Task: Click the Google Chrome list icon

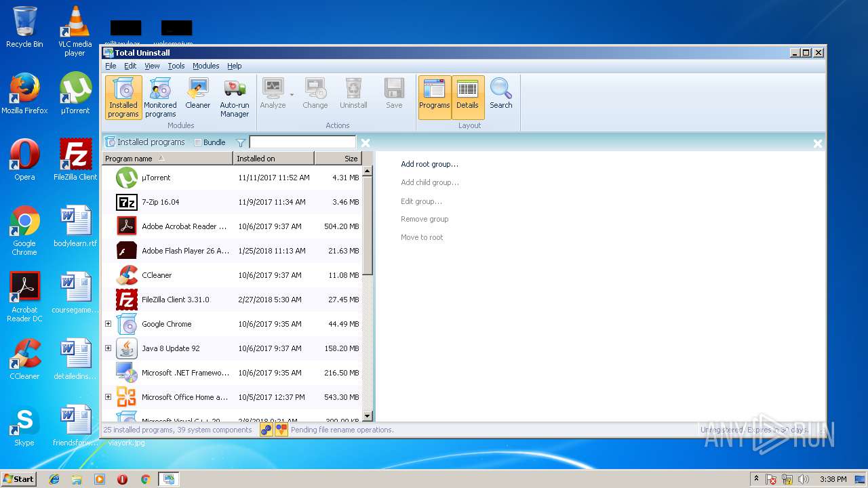Action: [127, 324]
